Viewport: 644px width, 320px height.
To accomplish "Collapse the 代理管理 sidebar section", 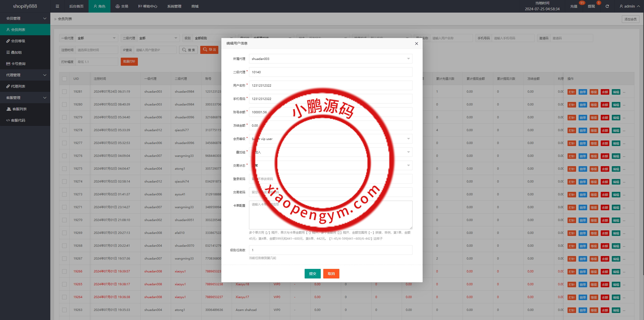I will (25, 75).
